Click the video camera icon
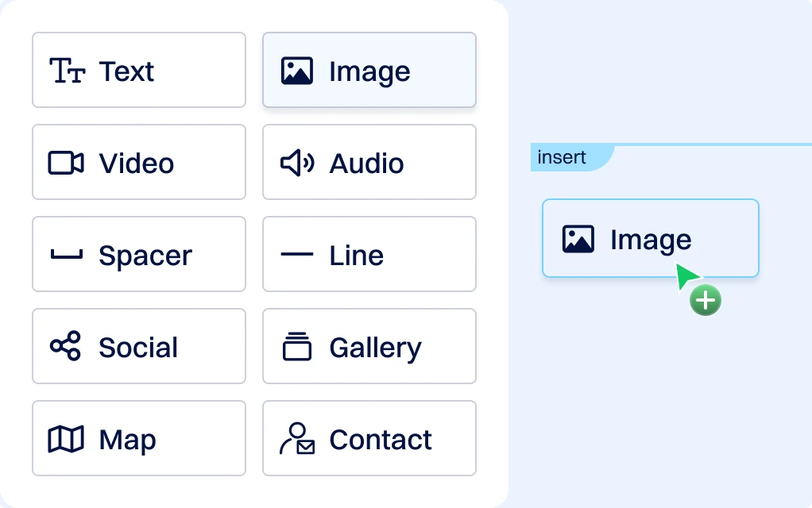Screen dimensions: 812x508 click(x=66, y=163)
